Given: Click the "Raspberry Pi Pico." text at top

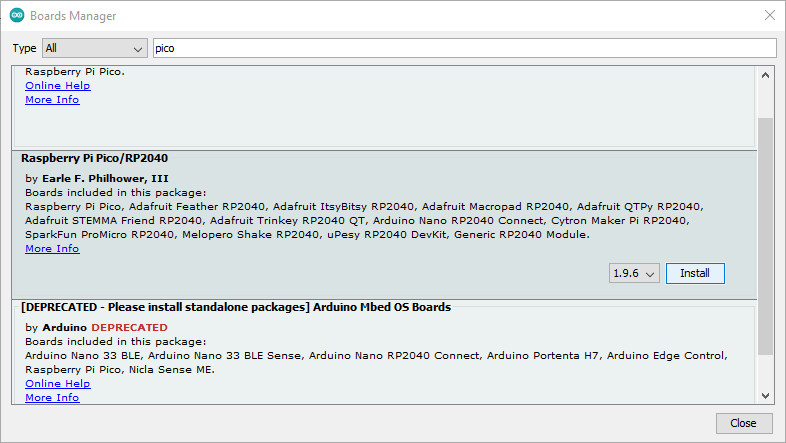Looking at the screenshot, I should (x=75, y=72).
